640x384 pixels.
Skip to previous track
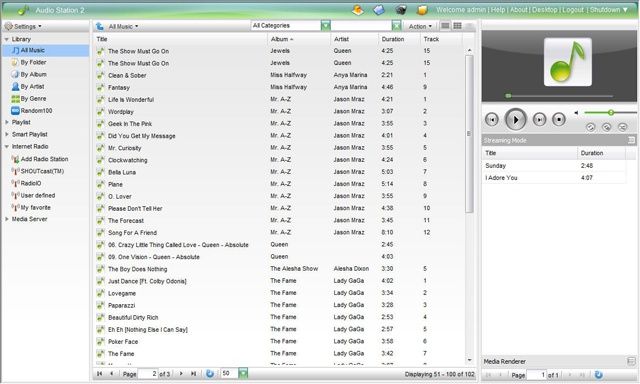tap(492, 120)
